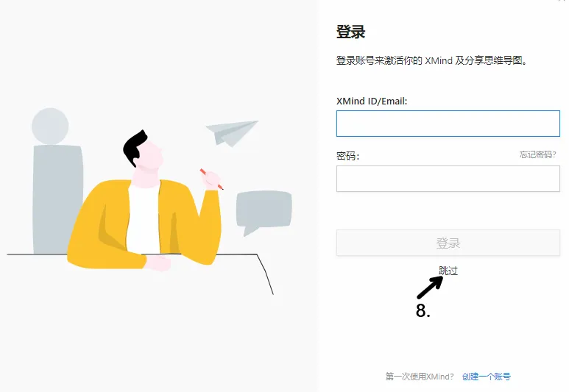569x392 pixels.
Task: Click the paper plane illustration
Action: click(232, 133)
